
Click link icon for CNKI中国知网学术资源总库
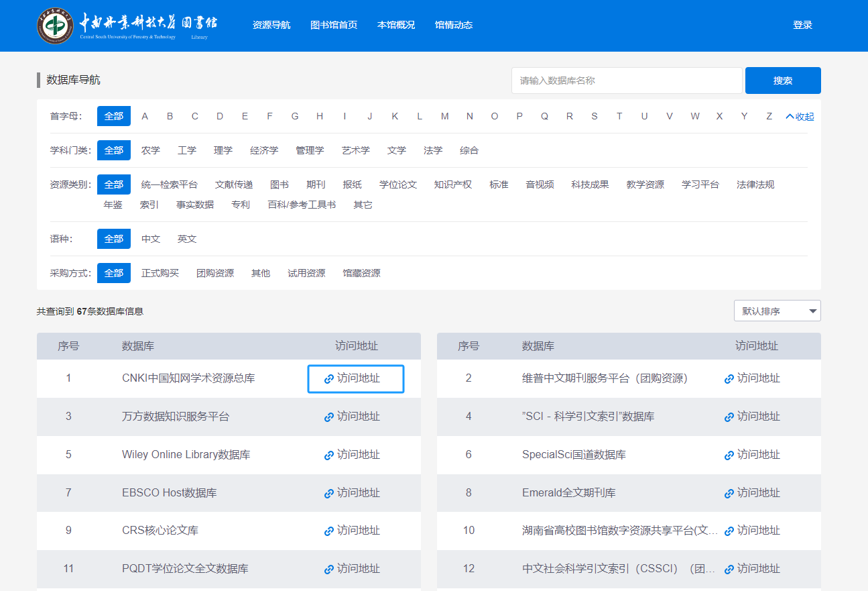tap(328, 379)
